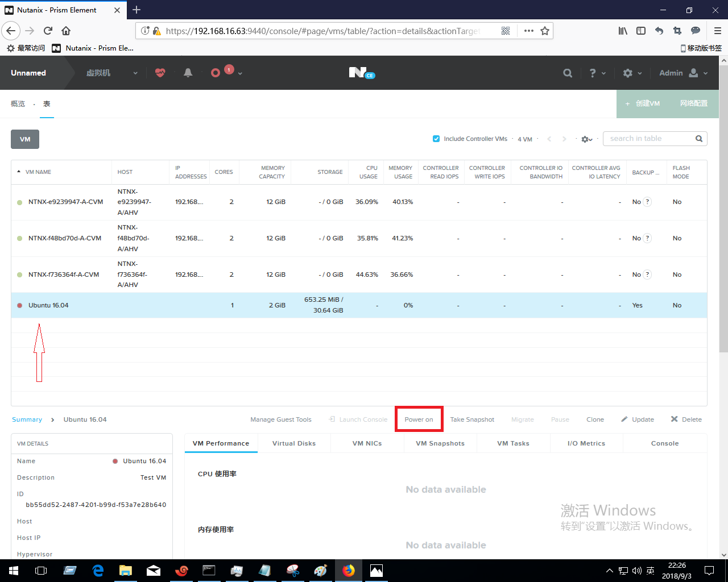The image size is (728, 582).
Task: Sort by VM NAME column header
Action: pyautogui.click(x=38, y=172)
